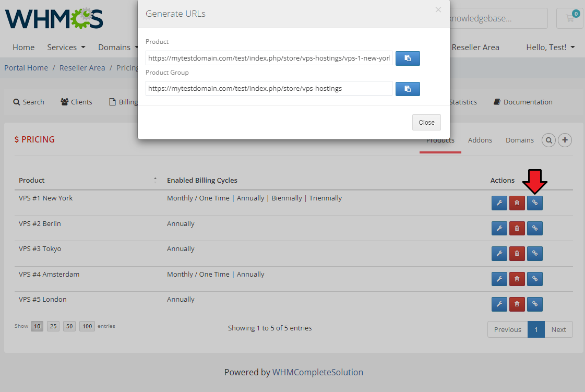Go to Portal Home breadcrumb

[x=26, y=68]
